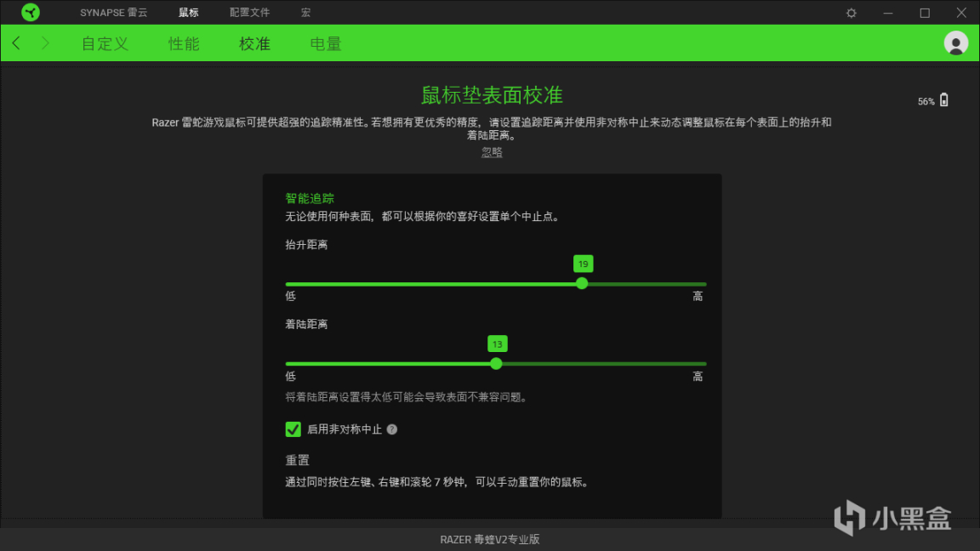Click the 鼠标垫表面校准 heading

492,95
